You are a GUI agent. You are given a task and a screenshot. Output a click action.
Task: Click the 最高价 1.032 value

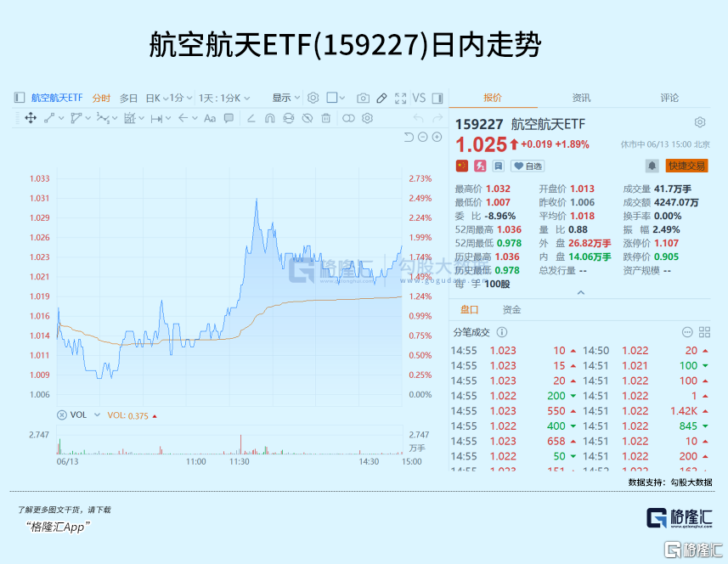(x=498, y=189)
